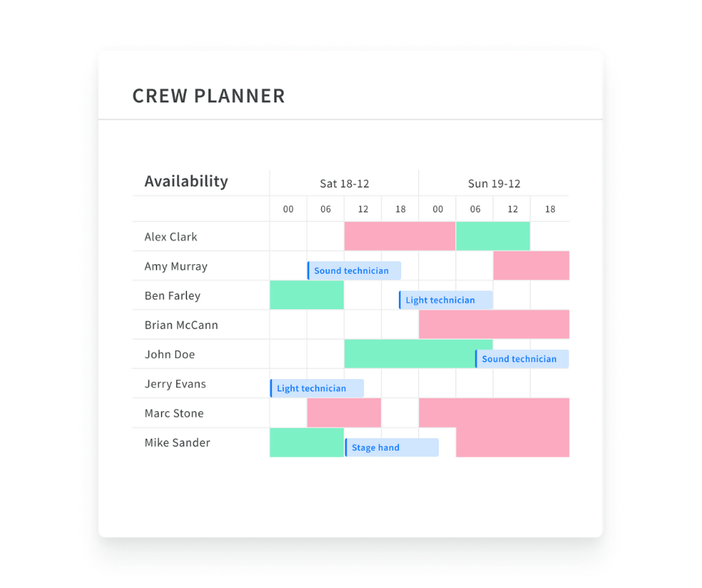Screen dimensions: 702x588
Task: Select Jerry Evans in the crew list
Action: coord(175,384)
